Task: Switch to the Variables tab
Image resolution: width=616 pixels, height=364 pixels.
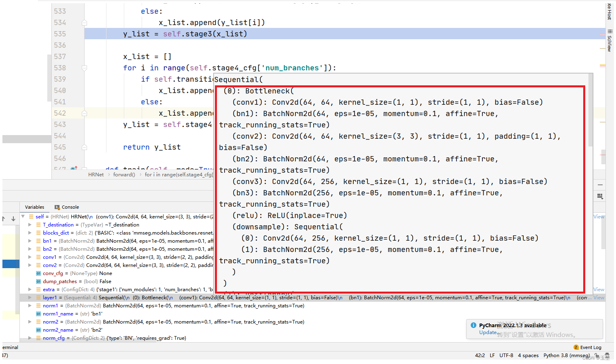Action: pyautogui.click(x=34, y=207)
